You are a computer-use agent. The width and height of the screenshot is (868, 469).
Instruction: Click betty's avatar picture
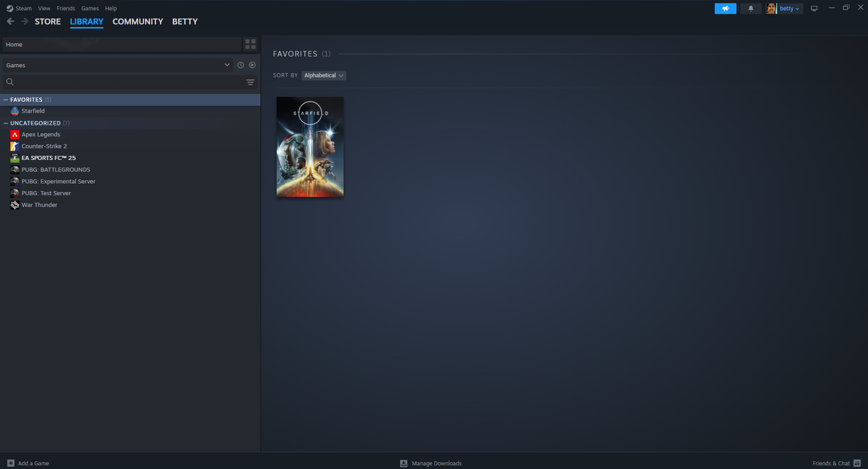(772, 8)
